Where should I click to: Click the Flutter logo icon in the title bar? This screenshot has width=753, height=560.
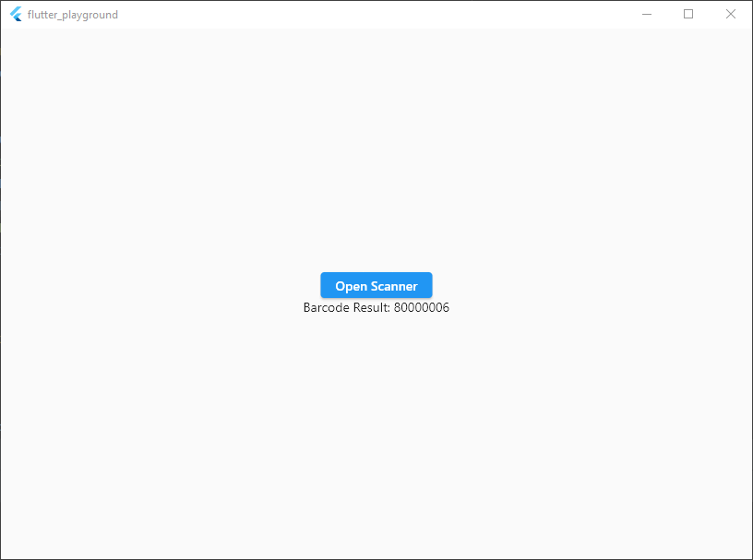click(x=16, y=15)
